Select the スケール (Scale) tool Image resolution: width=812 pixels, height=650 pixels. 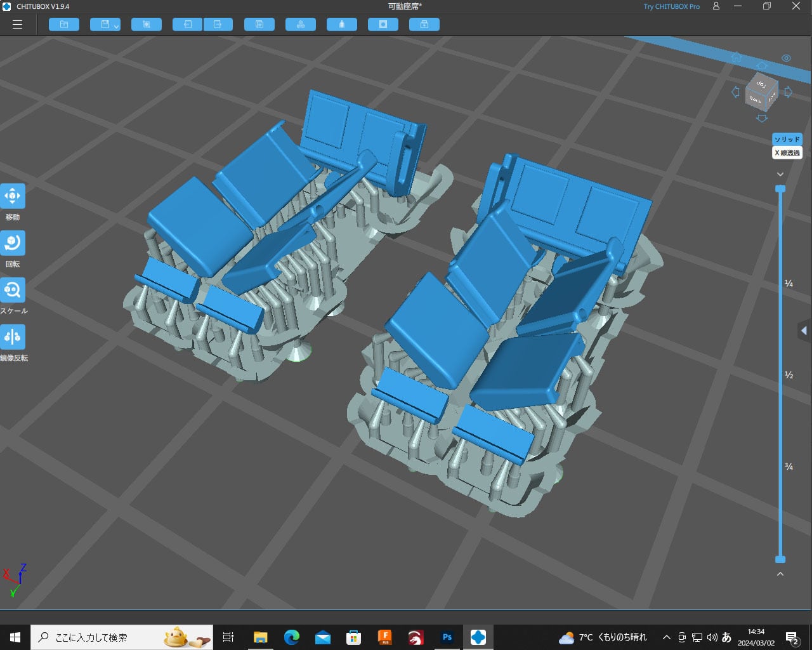click(13, 290)
